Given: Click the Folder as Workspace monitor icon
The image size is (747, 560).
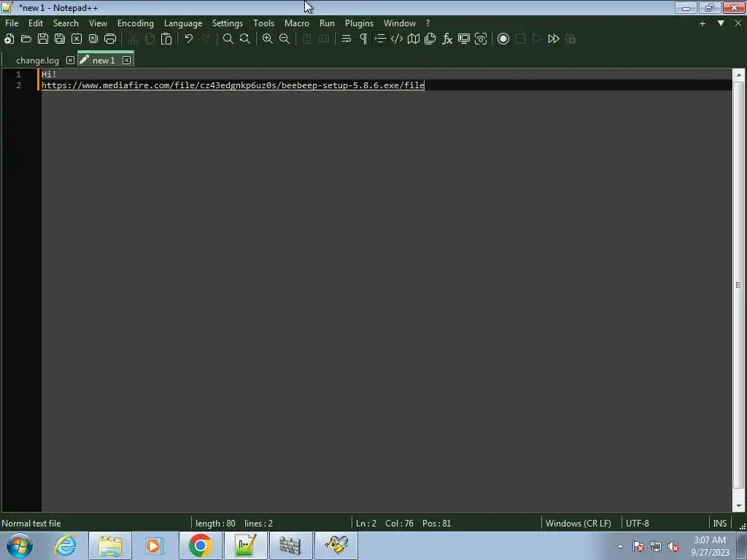Looking at the screenshot, I should click(464, 39).
